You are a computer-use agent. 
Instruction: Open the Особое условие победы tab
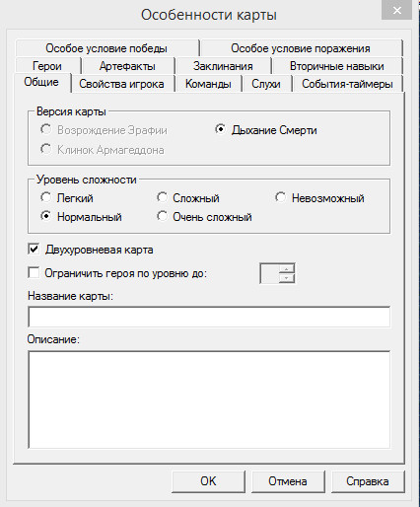point(106,48)
